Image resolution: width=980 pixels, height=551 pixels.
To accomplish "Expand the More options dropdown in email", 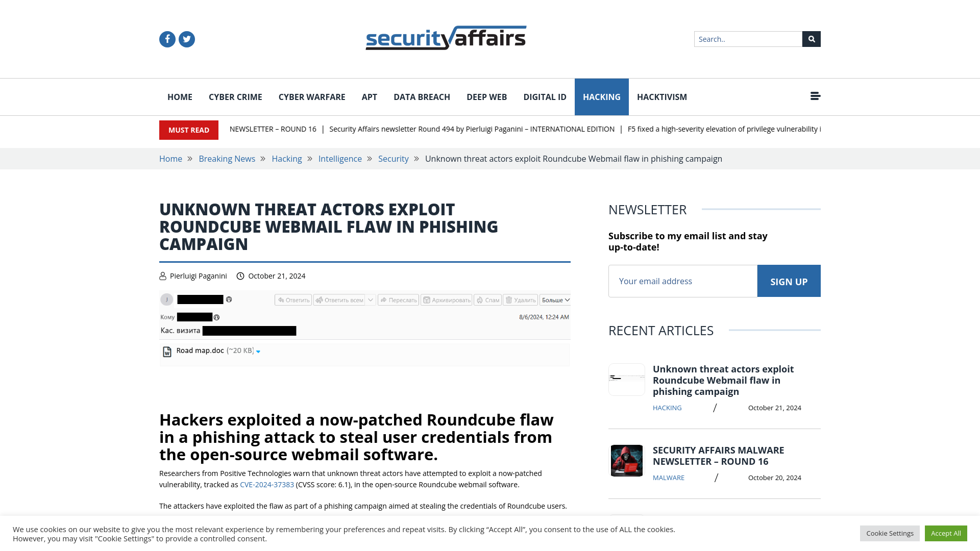I will [555, 300].
